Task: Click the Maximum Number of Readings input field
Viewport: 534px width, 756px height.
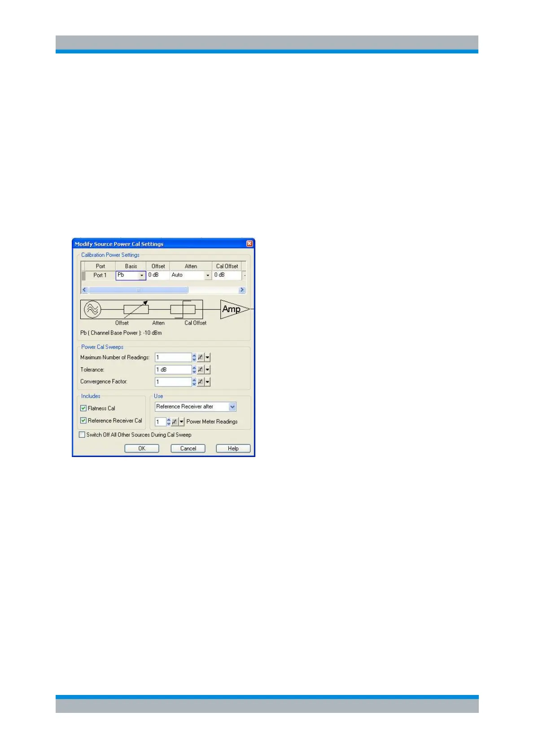Action: point(173,357)
